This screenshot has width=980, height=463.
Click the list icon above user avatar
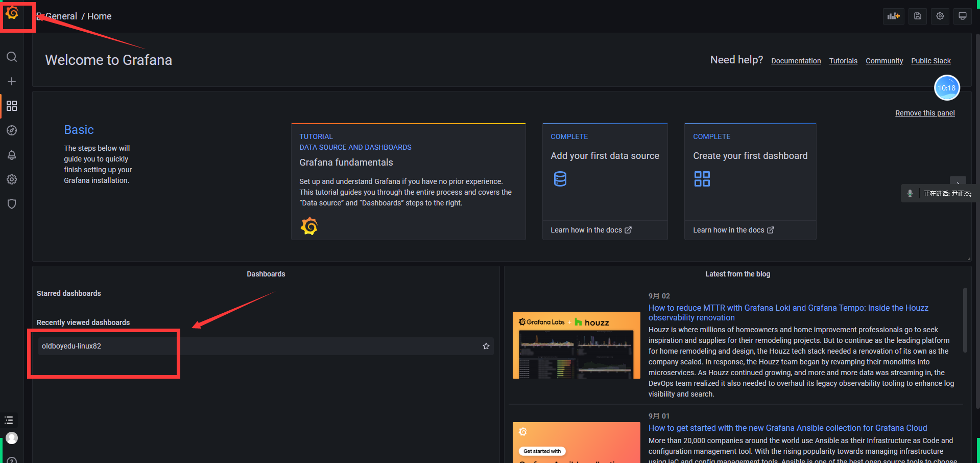[9, 420]
